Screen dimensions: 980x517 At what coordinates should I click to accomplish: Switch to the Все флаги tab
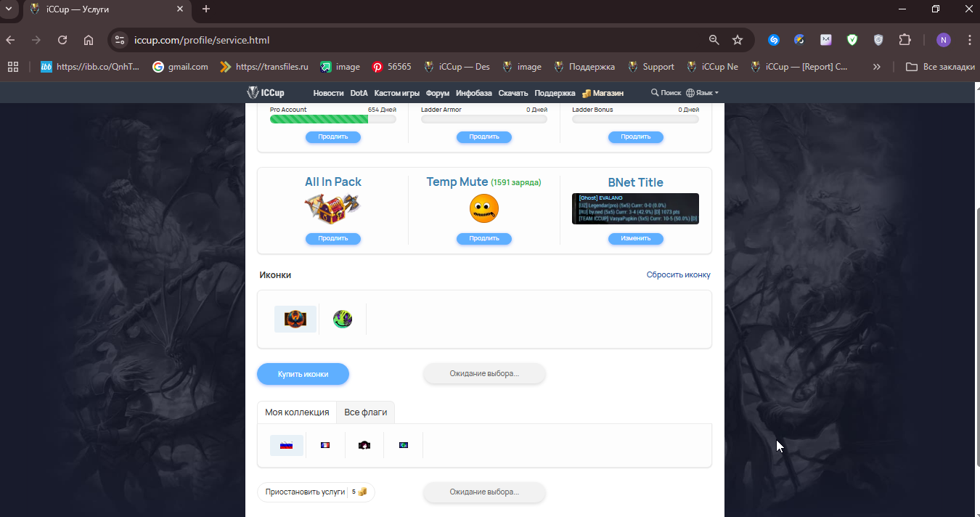pos(365,412)
